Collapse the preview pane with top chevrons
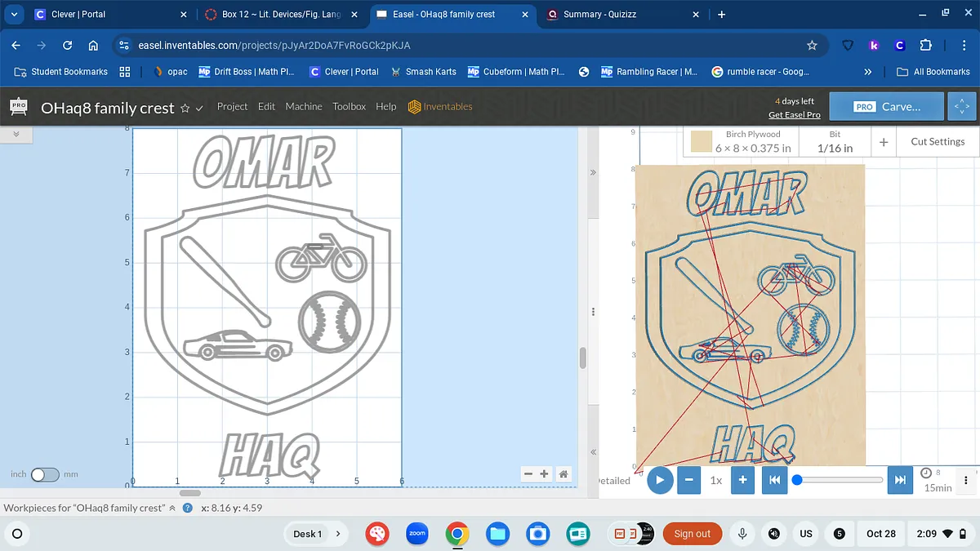Viewport: 980px width, 551px height. coord(593,173)
